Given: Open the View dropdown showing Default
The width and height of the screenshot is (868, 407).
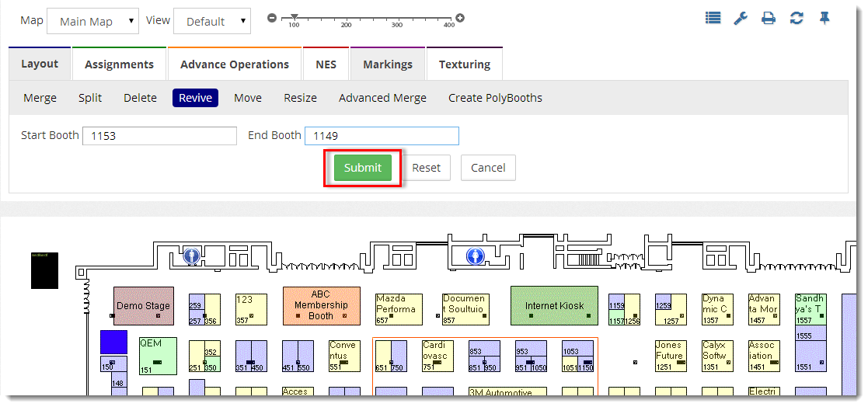Looking at the screenshot, I should (x=212, y=21).
